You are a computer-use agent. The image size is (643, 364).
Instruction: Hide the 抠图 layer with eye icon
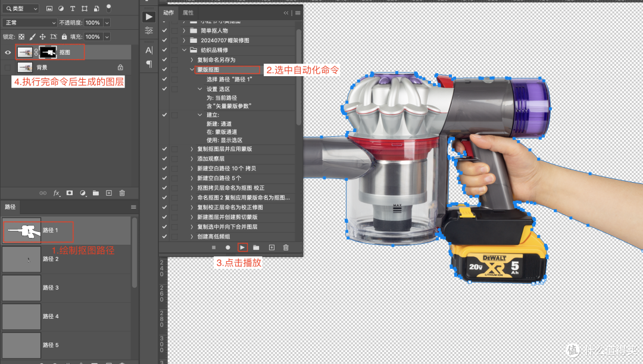coord(8,52)
